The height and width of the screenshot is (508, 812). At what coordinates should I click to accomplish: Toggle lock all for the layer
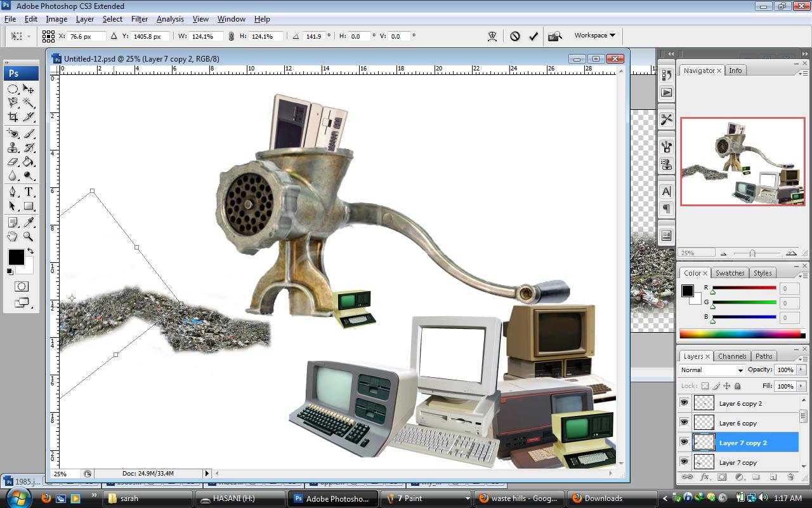[737, 386]
